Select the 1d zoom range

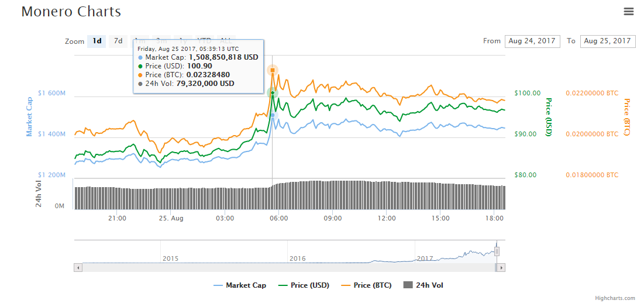(x=97, y=41)
